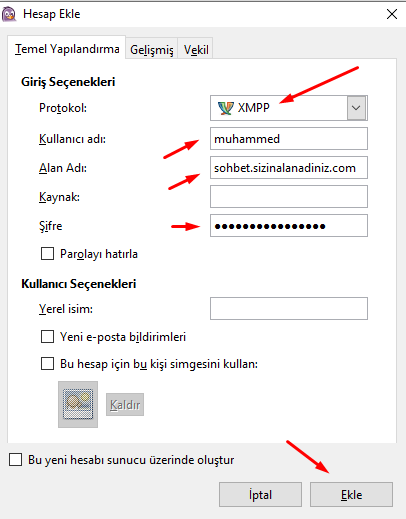Click the Alan Adı input field
This screenshot has width=406, height=519.
click(x=289, y=167)
